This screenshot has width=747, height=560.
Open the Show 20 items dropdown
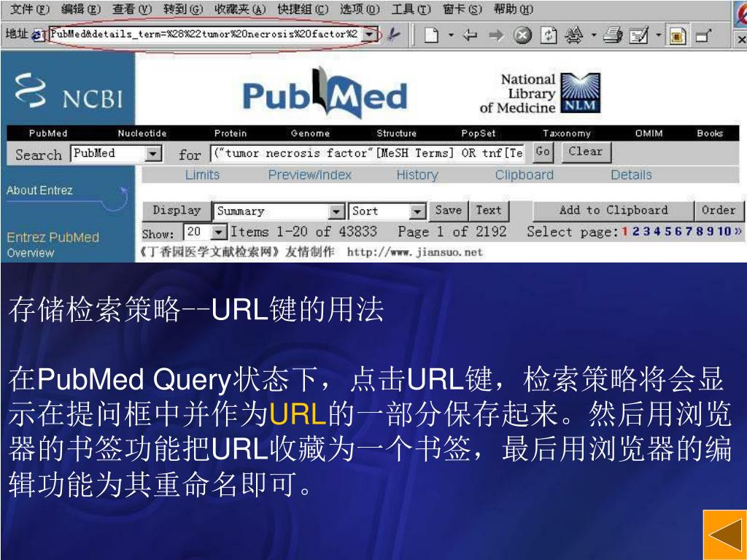(205, 233)
